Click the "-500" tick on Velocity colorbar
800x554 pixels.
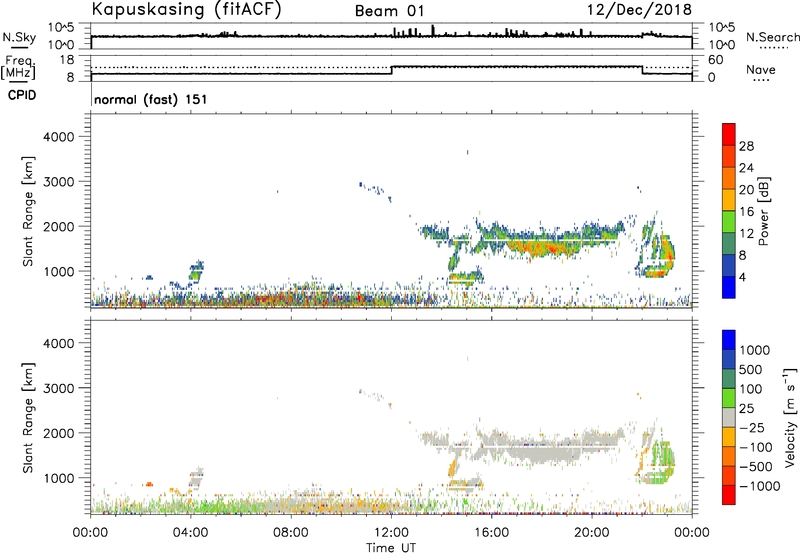(x=756, y=467)
